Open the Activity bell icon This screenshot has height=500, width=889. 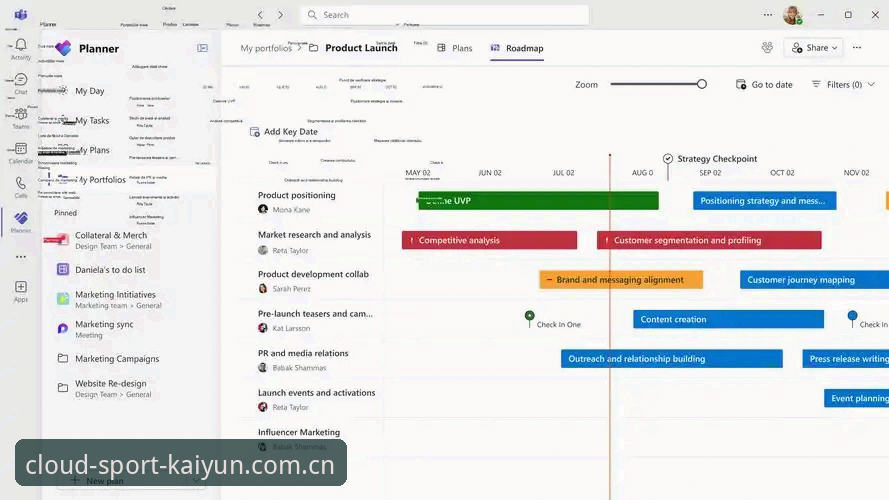coord(21,45)
